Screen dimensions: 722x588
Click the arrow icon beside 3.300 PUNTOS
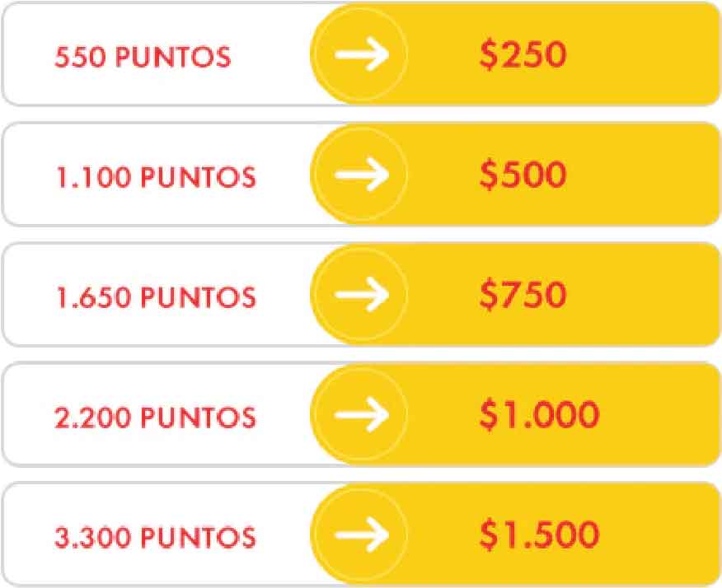tap(362, 534)
